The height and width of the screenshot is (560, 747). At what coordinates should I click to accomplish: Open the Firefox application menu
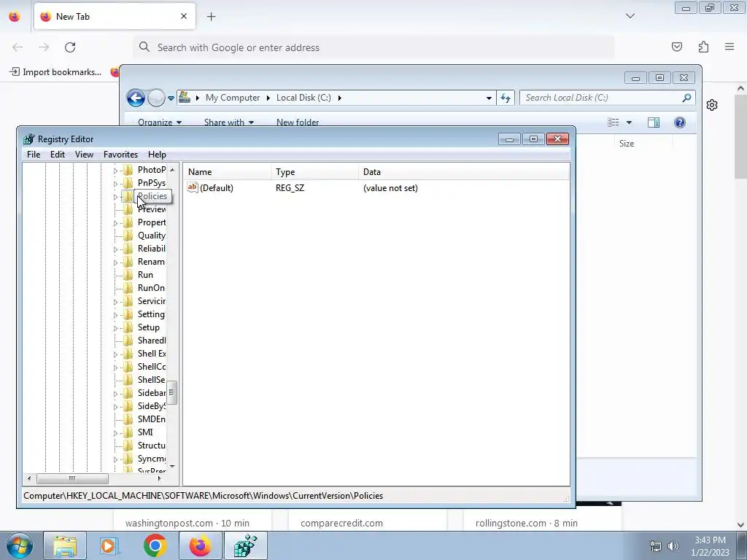point(729,47)
